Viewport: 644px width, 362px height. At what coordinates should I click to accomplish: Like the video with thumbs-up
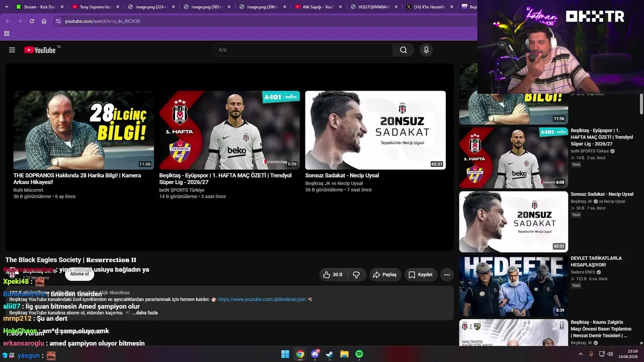click(333, 275)
